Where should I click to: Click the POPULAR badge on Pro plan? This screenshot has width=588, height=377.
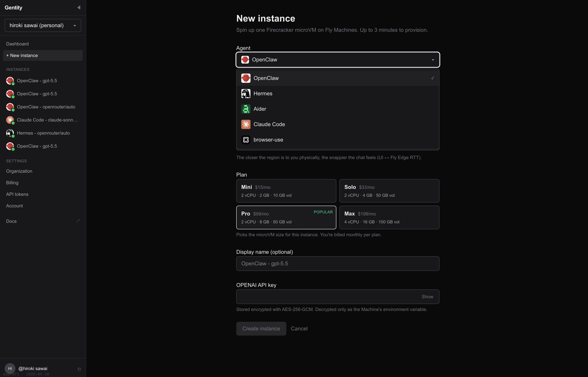(323, 212)
